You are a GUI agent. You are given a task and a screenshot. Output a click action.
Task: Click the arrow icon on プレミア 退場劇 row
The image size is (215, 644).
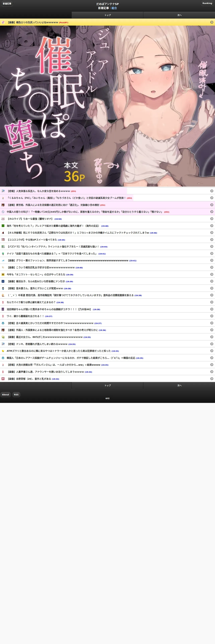tap(212, 226)
